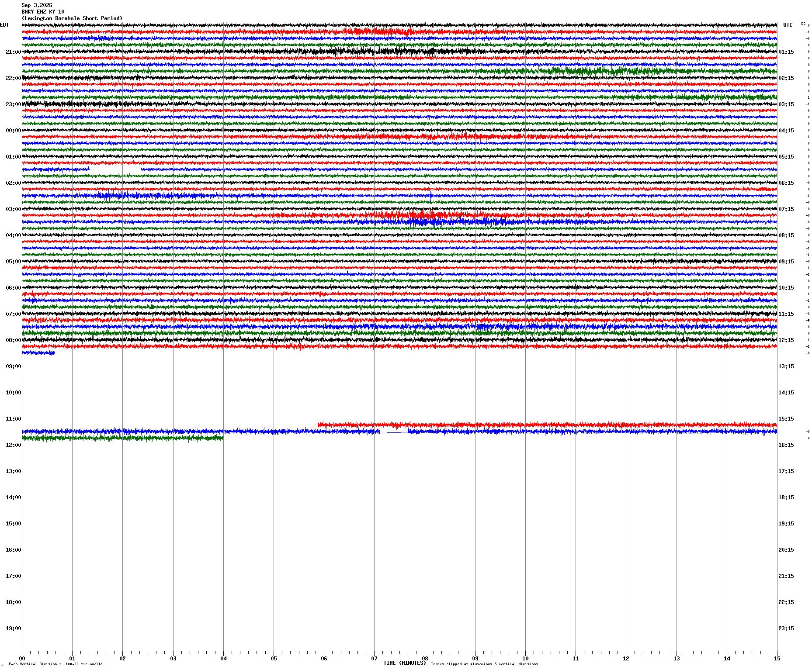Click the 'Each Vertical Division = 100.00 microvolts' note
The image size is (812, 670).
[56, 664]
